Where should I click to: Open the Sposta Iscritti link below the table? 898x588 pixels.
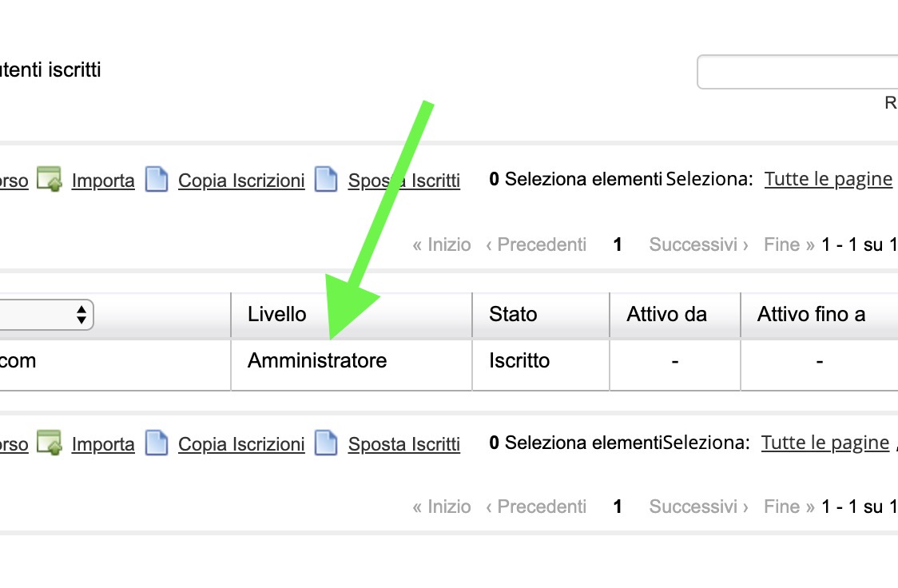pyautogui.click(x=404, y=444)
